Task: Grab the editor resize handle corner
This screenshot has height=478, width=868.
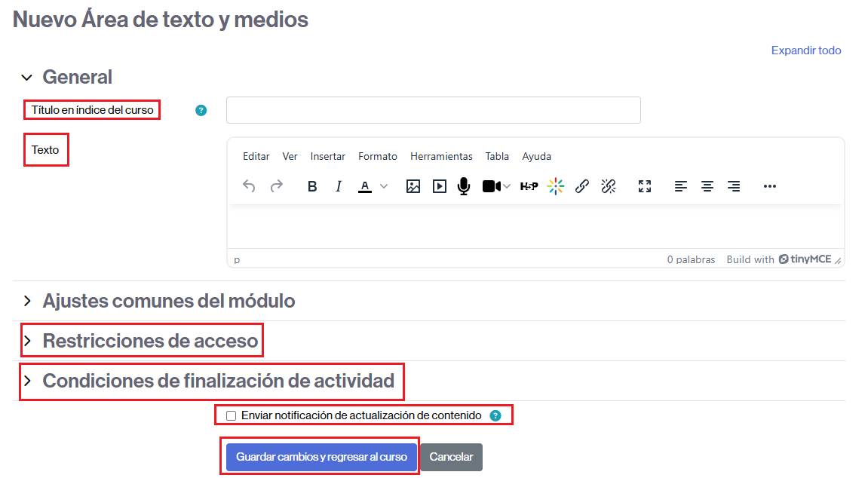Action: [838, 261]
